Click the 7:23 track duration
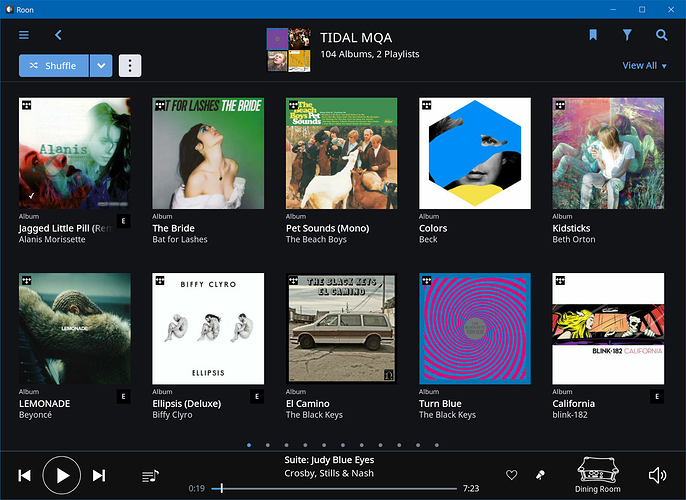Viewport: 686px width, 500px height. (x=471, y=488)
